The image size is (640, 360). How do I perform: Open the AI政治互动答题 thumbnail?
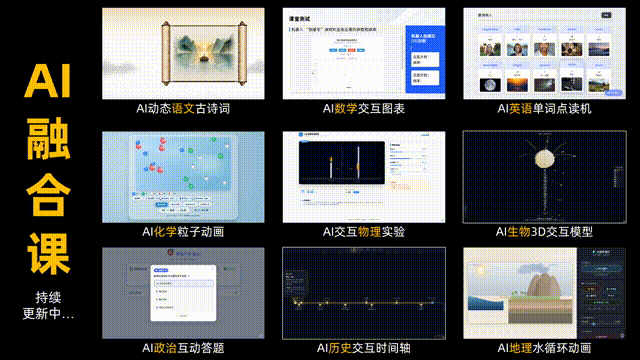coord(183,293)
